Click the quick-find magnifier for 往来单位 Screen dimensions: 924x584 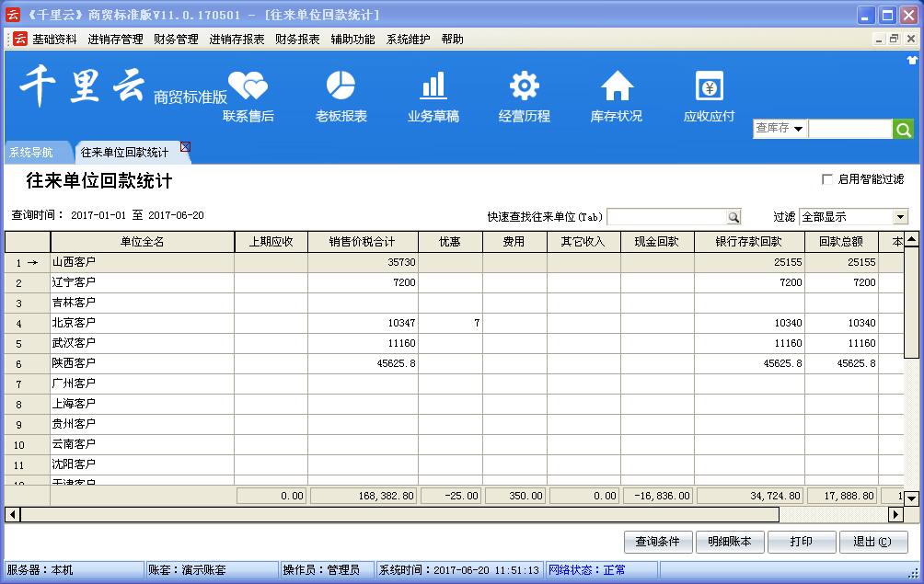[733, 217]
